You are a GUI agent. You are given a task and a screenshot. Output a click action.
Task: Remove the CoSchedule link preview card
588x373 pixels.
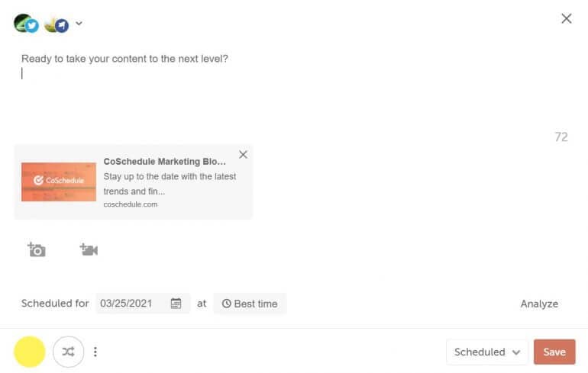pos(243,154)
